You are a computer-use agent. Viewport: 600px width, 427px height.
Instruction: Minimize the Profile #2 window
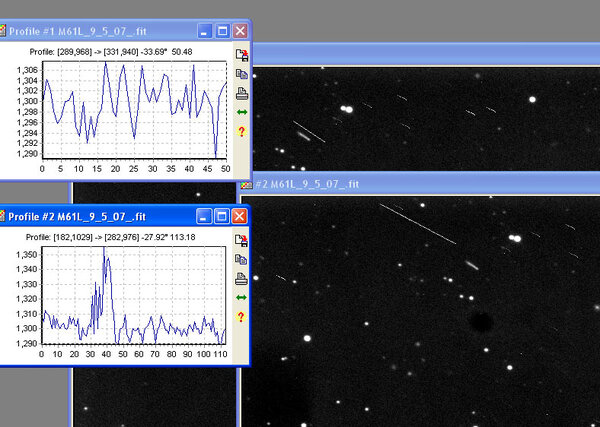(204, 217)
